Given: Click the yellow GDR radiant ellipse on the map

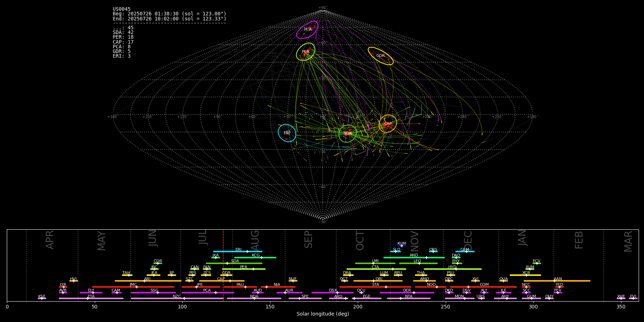Looking at the screenshot, I should point(381,56).
